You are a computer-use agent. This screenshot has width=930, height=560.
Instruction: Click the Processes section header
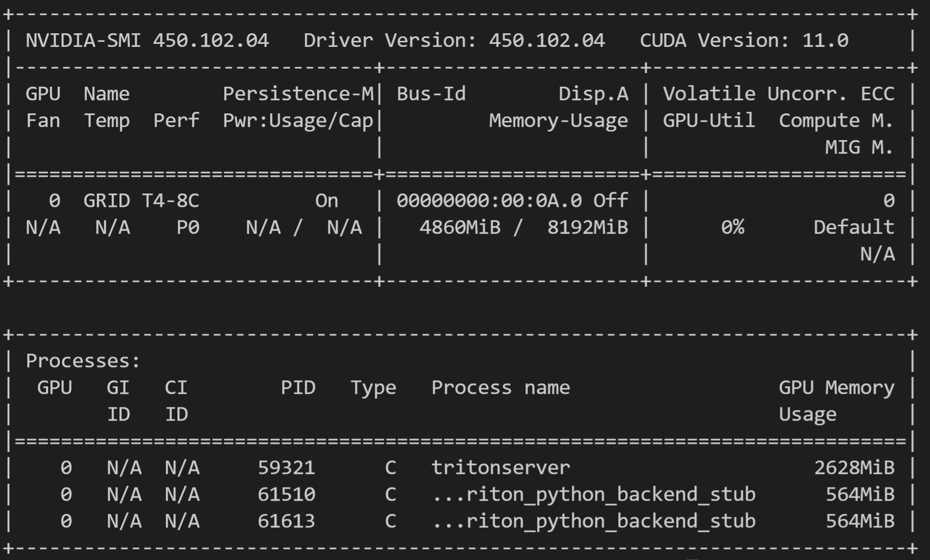(x=83, y=360)
